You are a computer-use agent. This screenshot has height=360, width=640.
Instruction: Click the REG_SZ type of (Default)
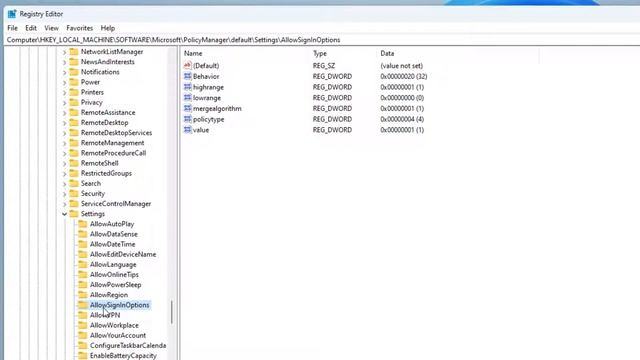click(x=324, y=66)
